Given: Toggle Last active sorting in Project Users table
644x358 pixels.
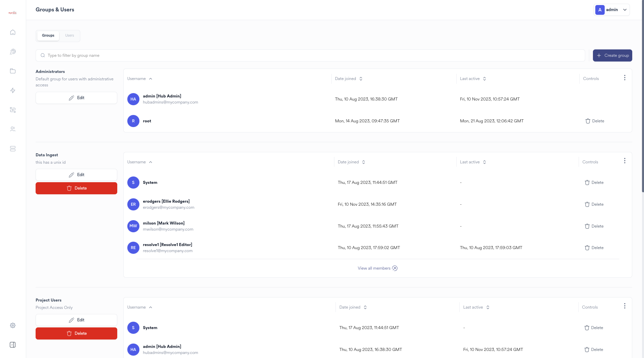Looking at the screenshot, I should click(488, 307).
